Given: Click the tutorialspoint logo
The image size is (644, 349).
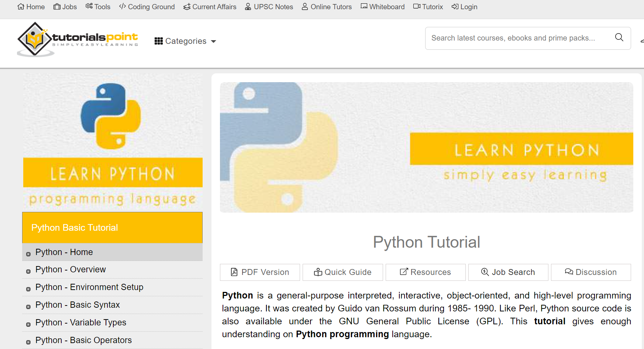Looking at the screenshot, I should tap(78, 39).
